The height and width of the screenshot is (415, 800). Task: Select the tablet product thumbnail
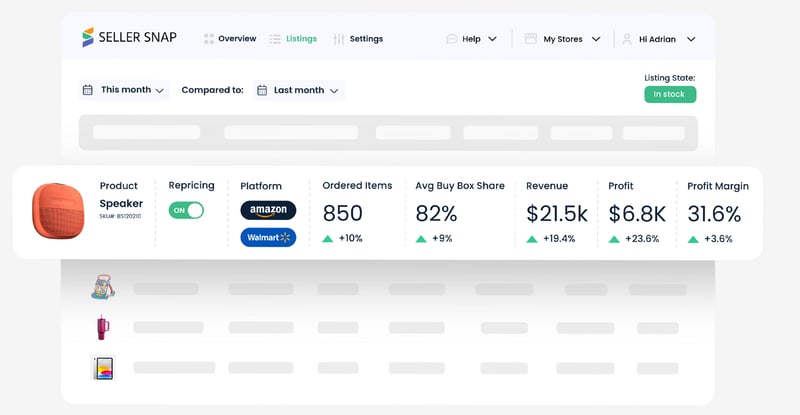[x=103, y=368]
